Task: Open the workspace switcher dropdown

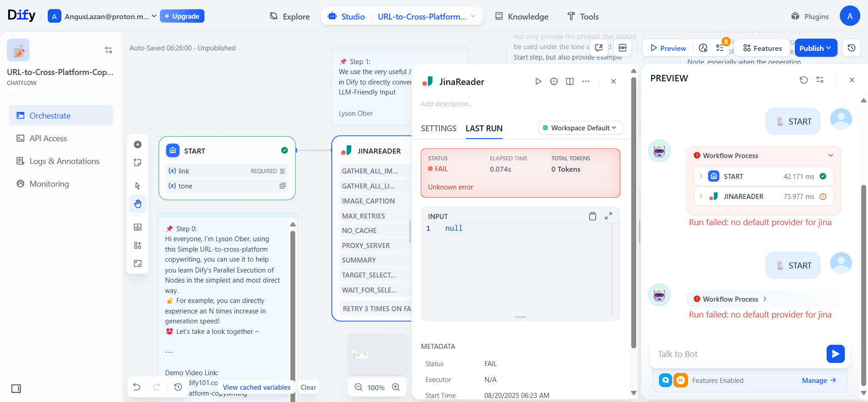Action: point(102,16)
